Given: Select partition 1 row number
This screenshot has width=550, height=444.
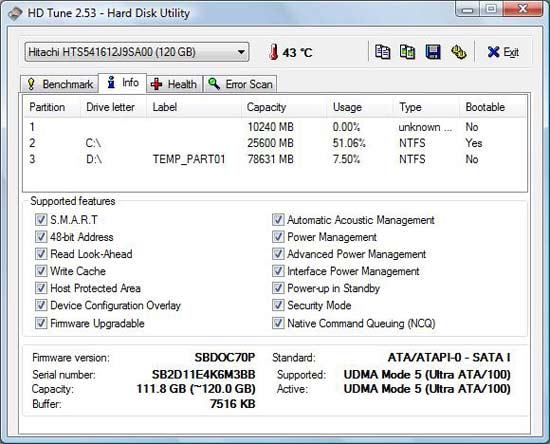Looking at the screenshot, I should pyautogui.click(x=32, y=127).
